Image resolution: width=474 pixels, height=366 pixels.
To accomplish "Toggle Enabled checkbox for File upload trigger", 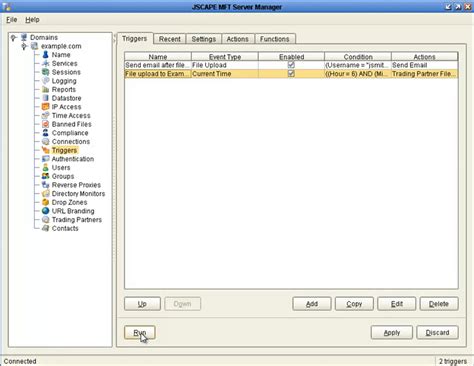I will click(291, 73).
